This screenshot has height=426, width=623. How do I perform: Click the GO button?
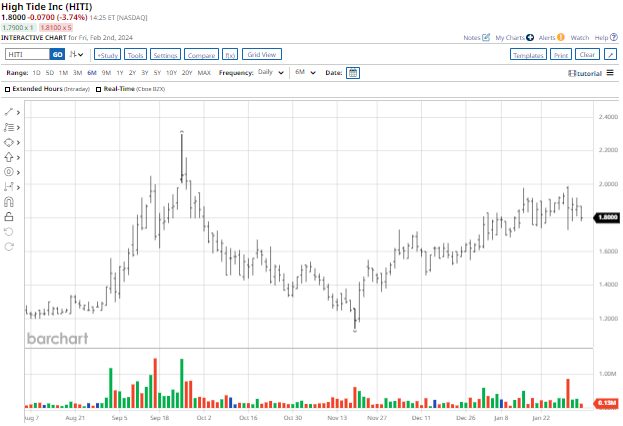pos(58,54)
